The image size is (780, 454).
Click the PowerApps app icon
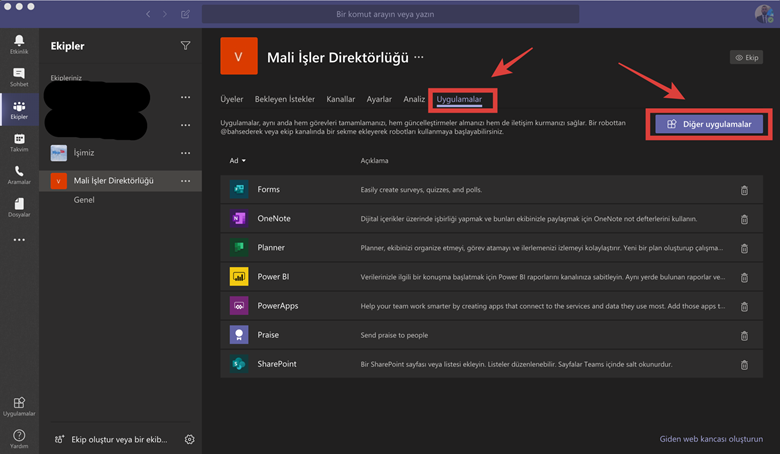pyautogui.click(x=239, y=305)
